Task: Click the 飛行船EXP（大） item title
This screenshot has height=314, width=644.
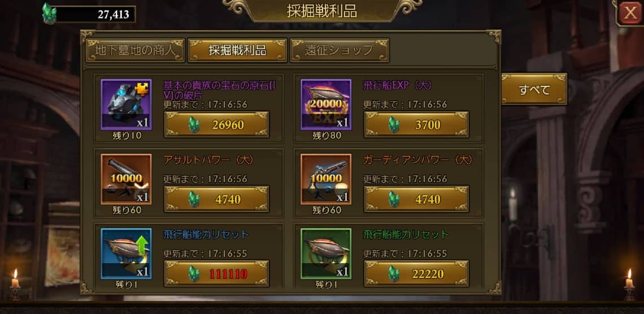Action: pos(398,85)
